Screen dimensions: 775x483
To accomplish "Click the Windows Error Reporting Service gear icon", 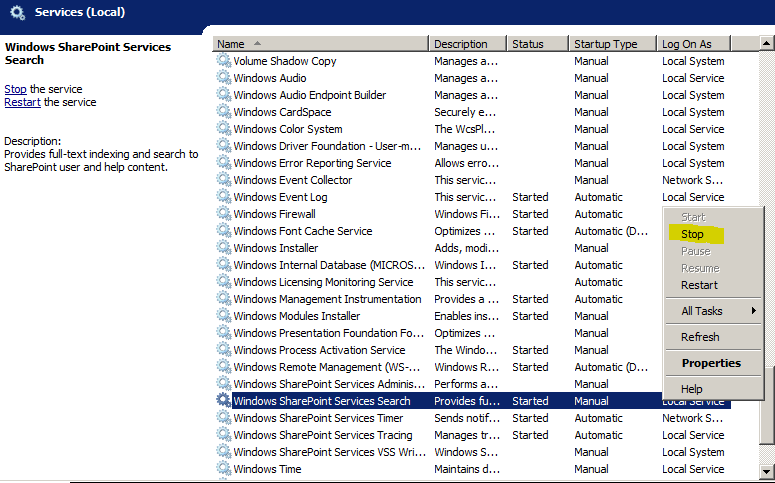I will click(223, 163).
